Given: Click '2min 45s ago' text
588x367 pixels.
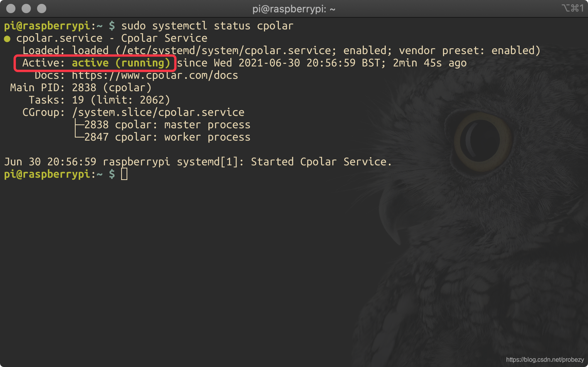Looking at the screenshot, I should click(430, 63).
